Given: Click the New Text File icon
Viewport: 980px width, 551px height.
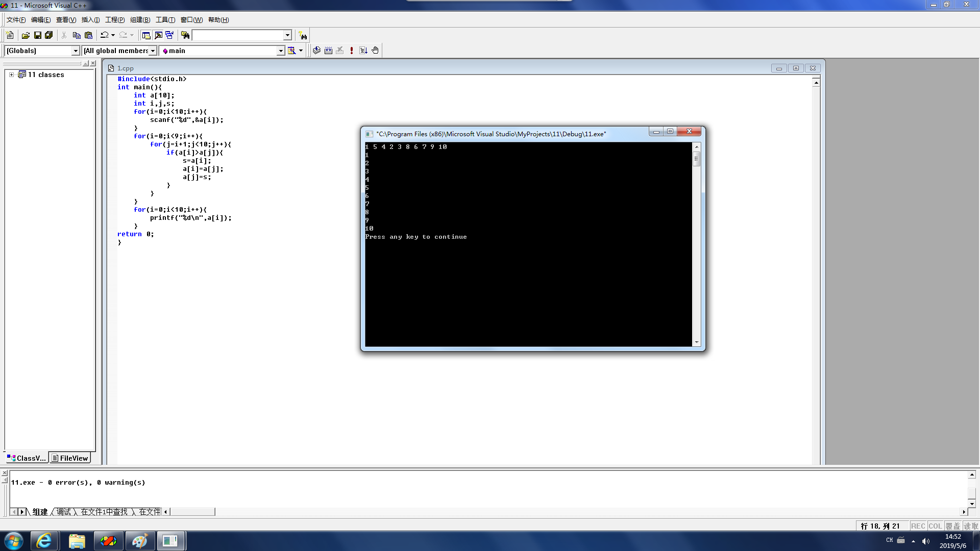Looking at the screenshot, I should tap(10, 35).
